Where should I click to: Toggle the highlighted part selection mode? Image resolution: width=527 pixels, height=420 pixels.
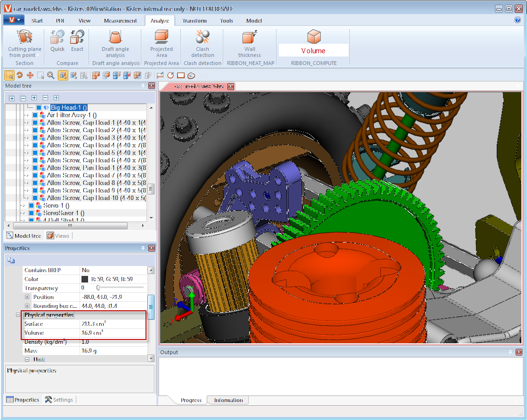[x=63, y=75]
